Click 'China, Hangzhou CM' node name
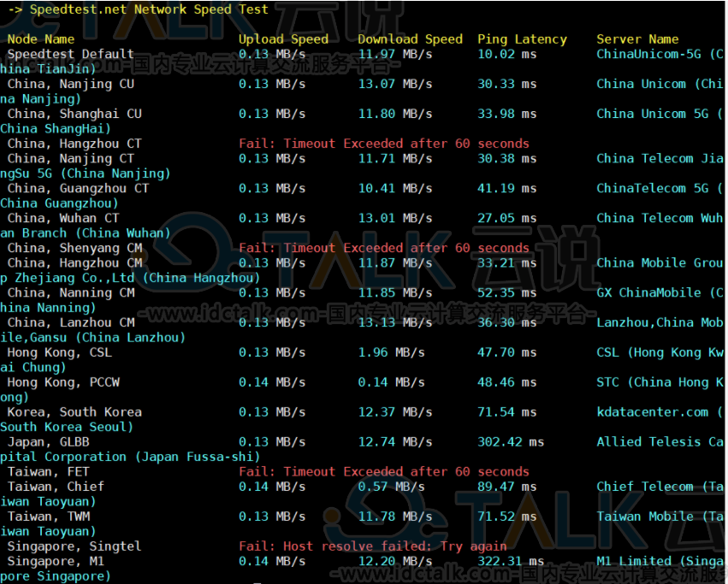Image resolution: width=728 pixels, height=584 pixels. tap(74, 263)
